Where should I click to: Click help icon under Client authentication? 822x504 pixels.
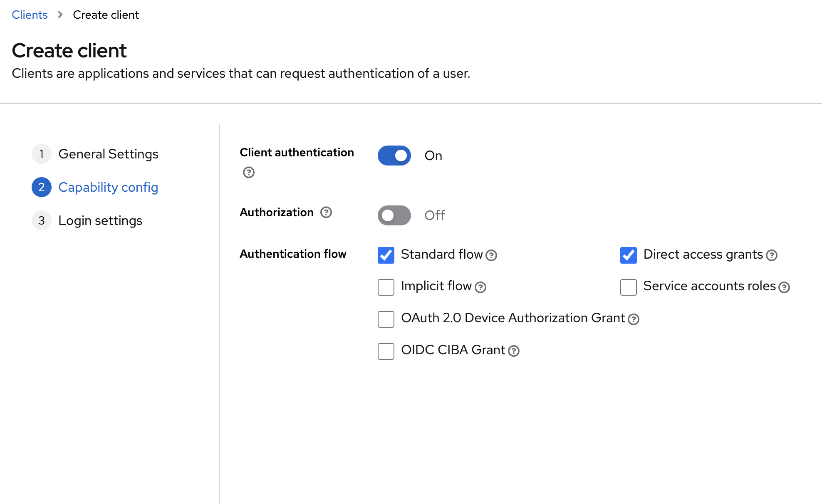coord(248,172)
